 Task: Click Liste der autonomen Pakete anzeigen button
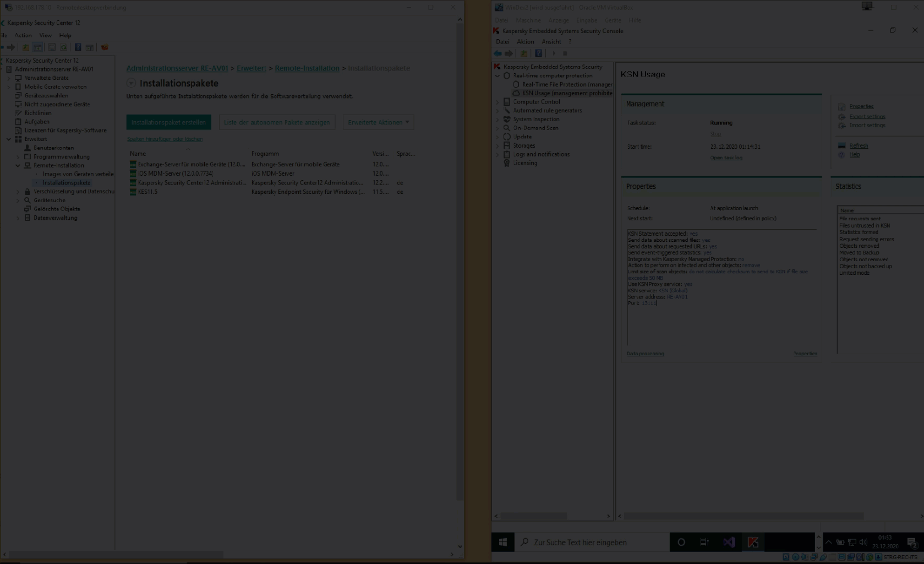pos(277,122)
